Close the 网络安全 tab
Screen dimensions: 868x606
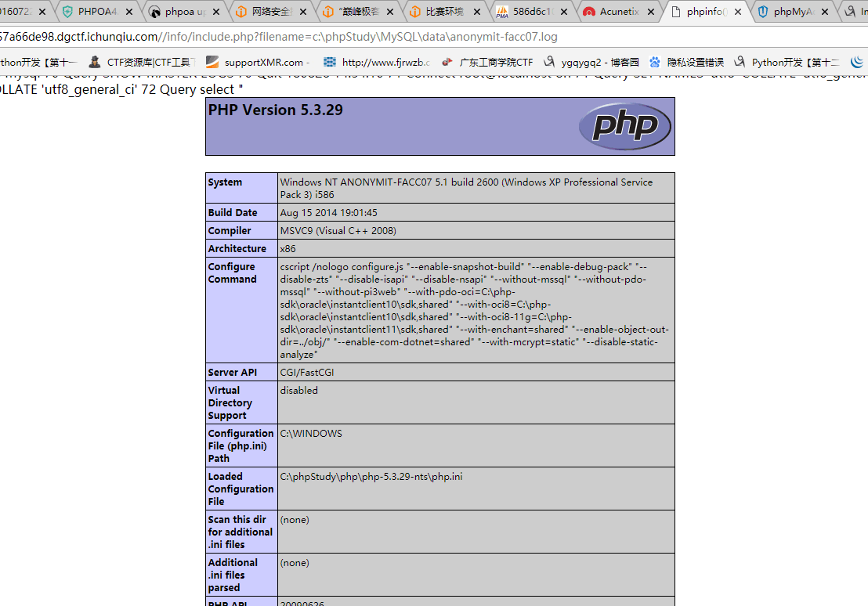(303, 12)
